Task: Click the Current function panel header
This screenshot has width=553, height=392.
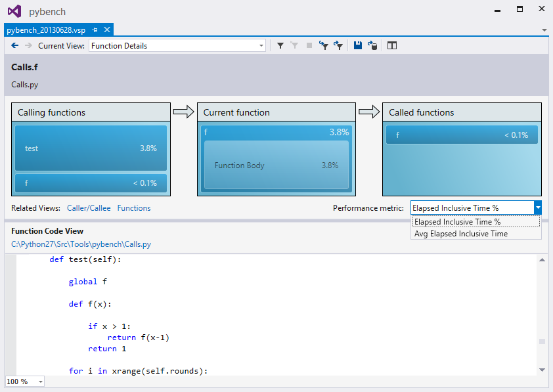Action: coord(276,112)
